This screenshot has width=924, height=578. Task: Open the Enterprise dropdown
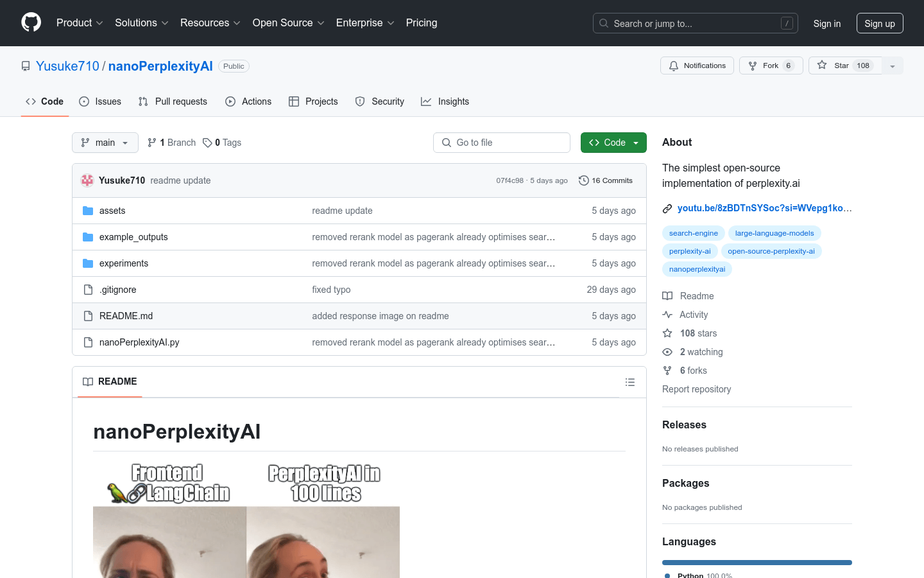click(365, 23)
